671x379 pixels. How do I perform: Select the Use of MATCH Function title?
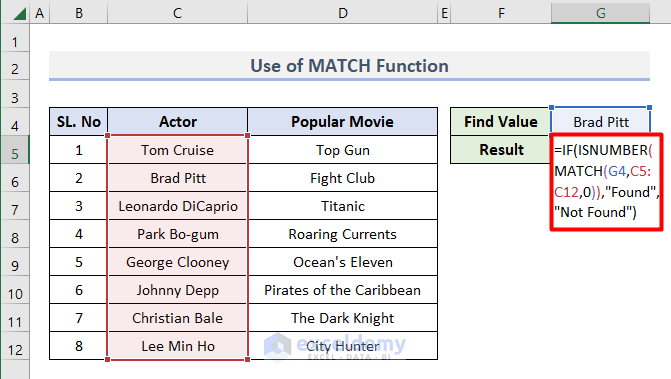(x=349, y=66)
